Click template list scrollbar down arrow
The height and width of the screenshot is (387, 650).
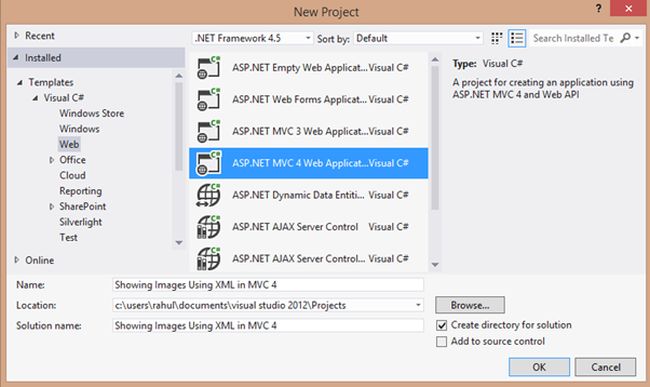click(435, 265)
